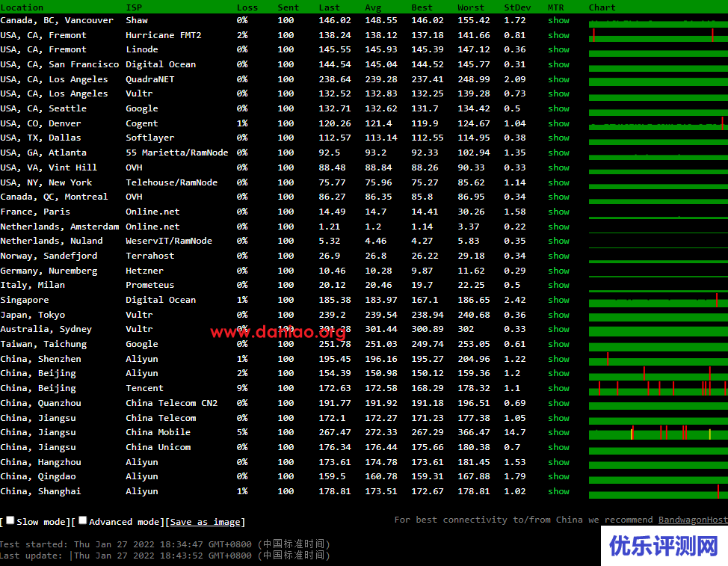
Task: Show MTR for Amsterdam Online.net row
Action: click(x=558, y=227)
